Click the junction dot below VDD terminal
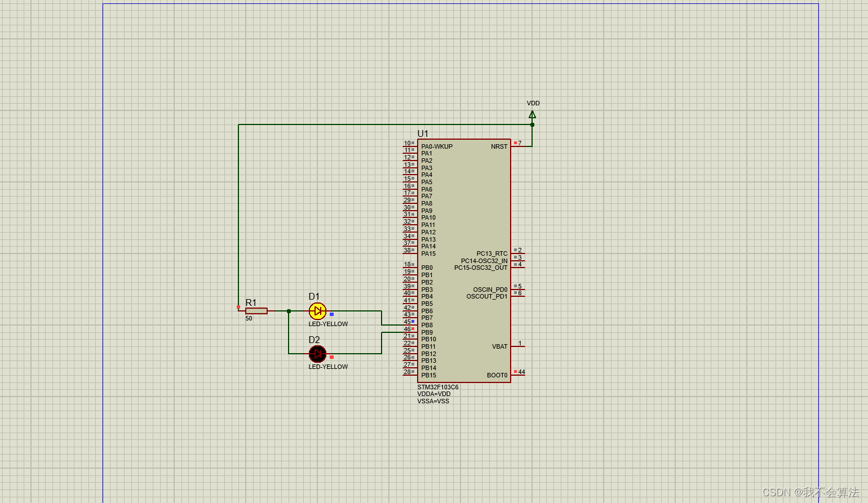 532,124
